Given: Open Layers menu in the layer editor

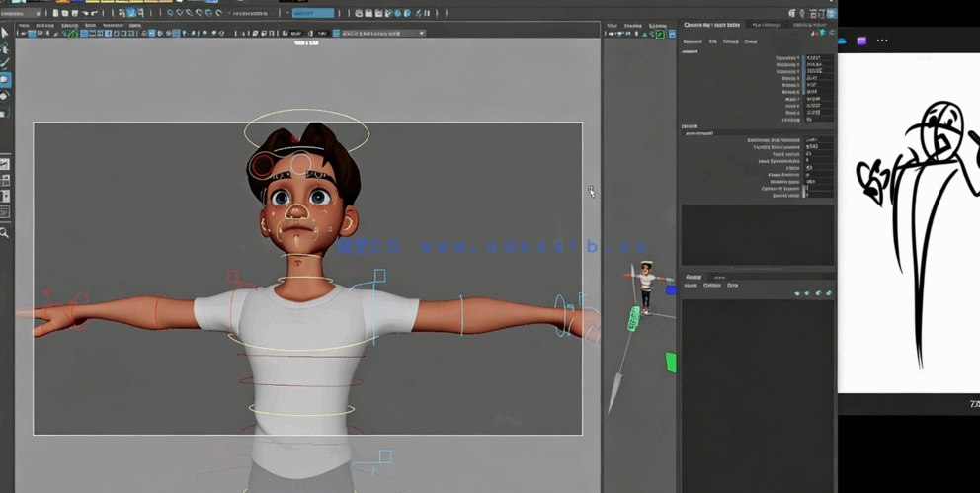Looking at the screenshot, I should click(693, 286).
